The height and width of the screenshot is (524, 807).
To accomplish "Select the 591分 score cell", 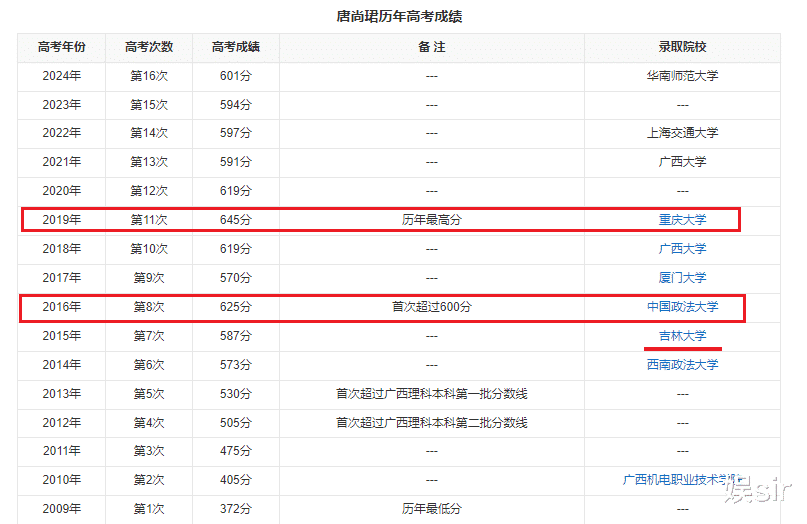I will tap(236, 162).
